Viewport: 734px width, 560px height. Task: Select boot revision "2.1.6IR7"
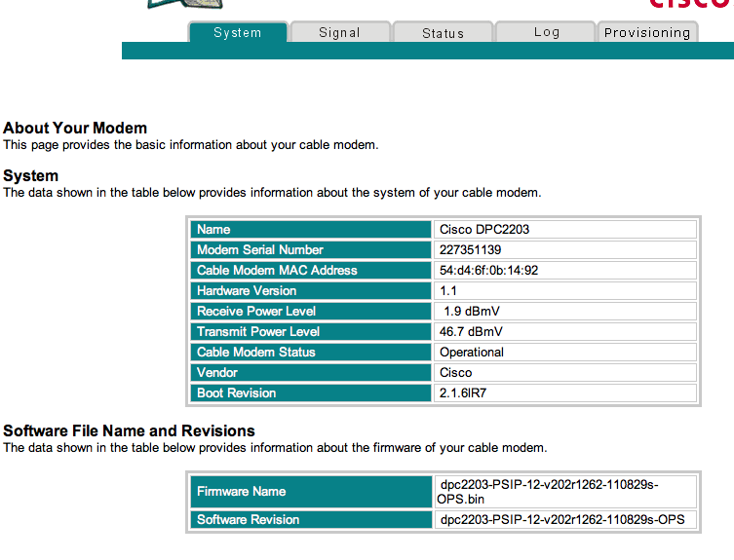pyautogui.click(x=462, y=393)
